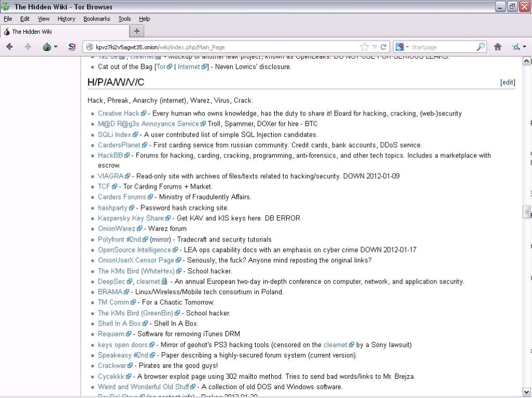Open the Home page icon

pyautogui.click(x=497, y=47)
